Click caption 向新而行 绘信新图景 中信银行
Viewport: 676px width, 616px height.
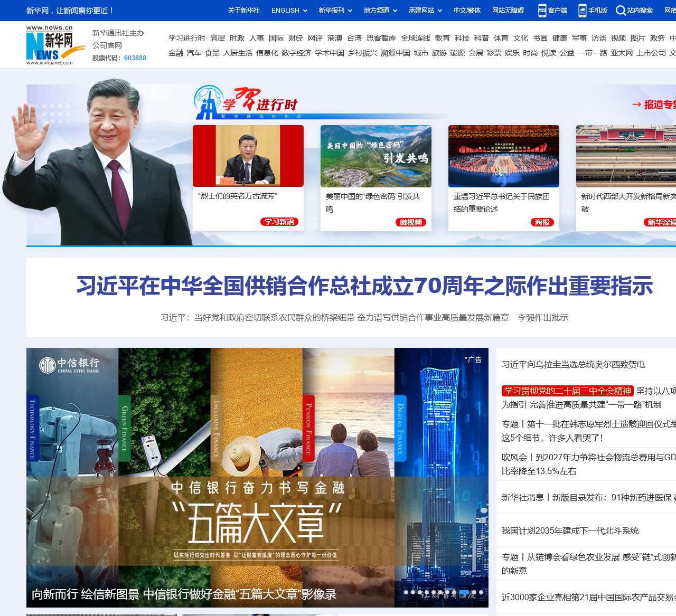click(184, 594)
